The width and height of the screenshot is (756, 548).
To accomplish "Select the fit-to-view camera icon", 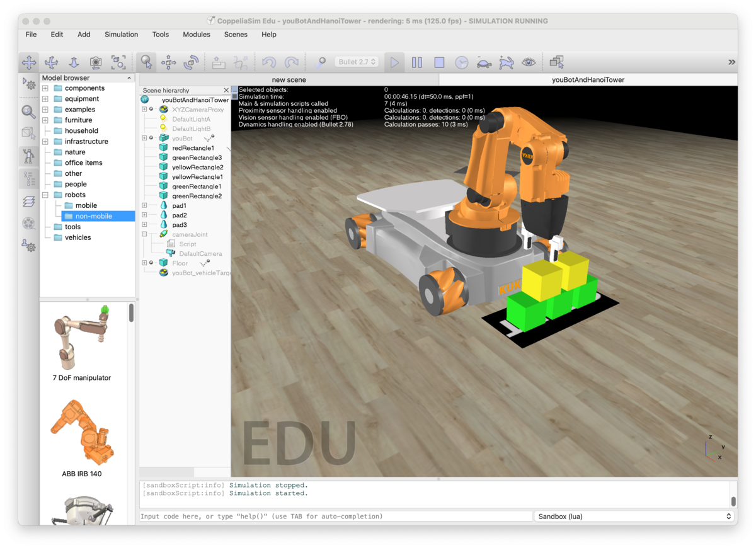I will [x=118, y=62].
